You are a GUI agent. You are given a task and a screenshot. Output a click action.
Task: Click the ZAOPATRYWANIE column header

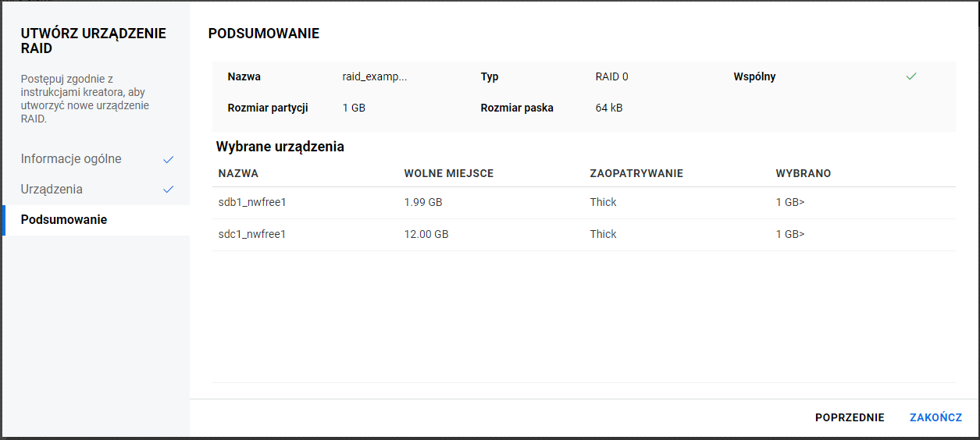pyautogui.click(x=636, y=173)
